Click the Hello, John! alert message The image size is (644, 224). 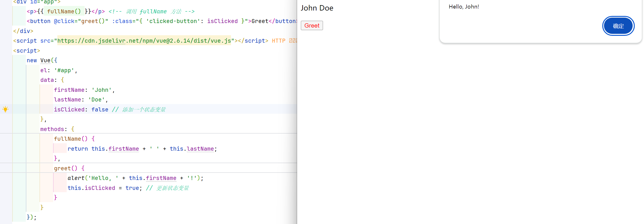pos(464,7)
